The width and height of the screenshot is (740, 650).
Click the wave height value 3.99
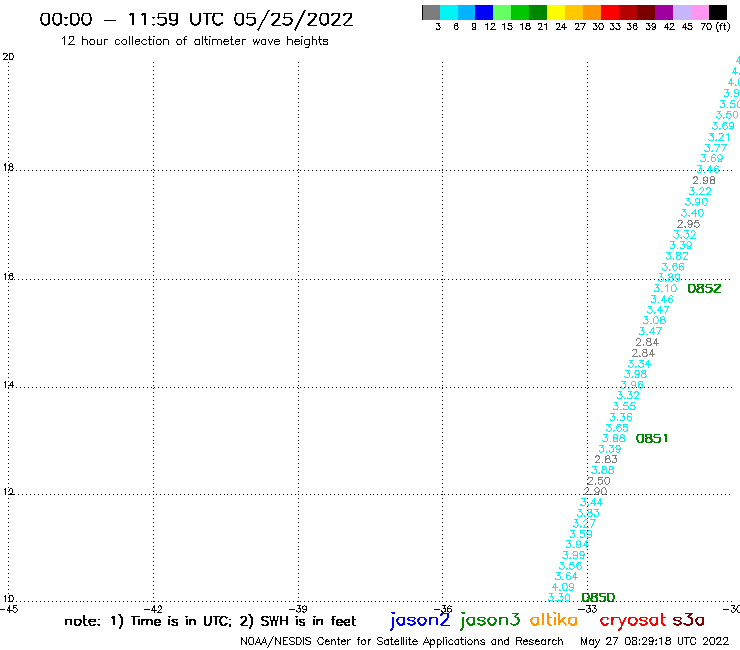(573, 555)
